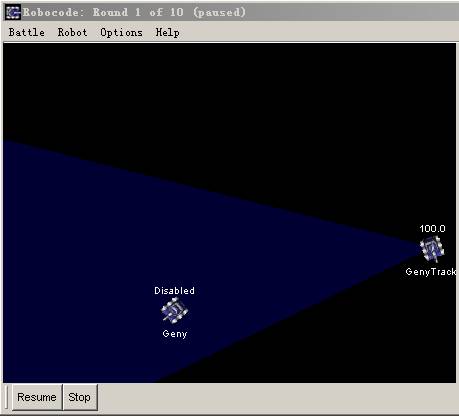Open the Options menu

(x=121, y=32)
